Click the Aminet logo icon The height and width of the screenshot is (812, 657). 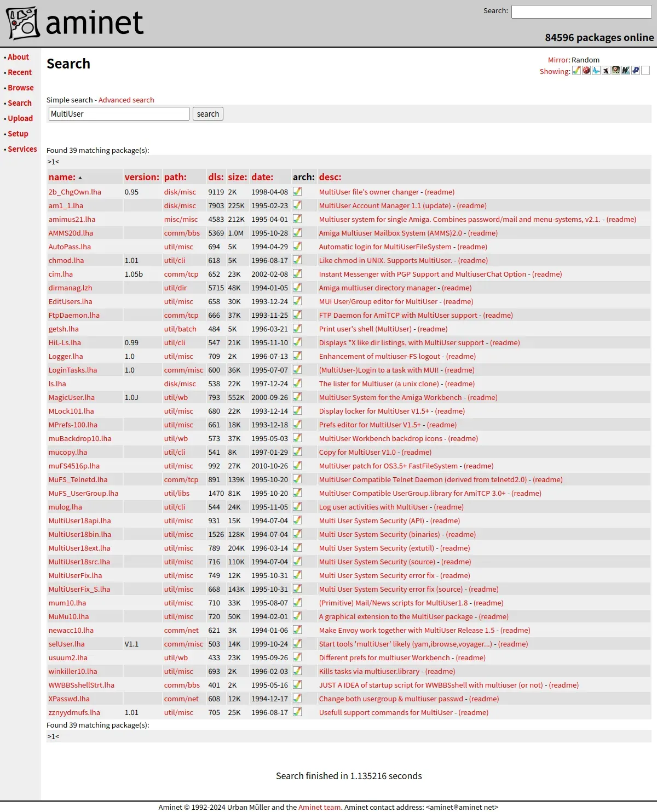(x=22, y=23)
